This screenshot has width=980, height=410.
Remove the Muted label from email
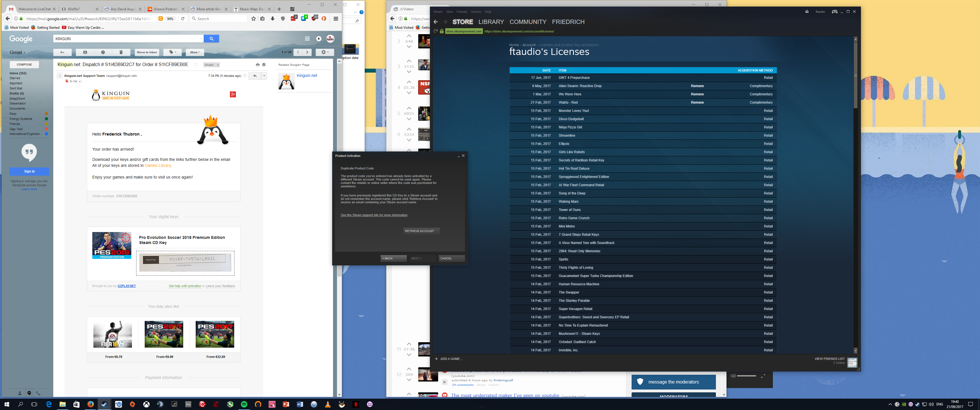point(218,65)
